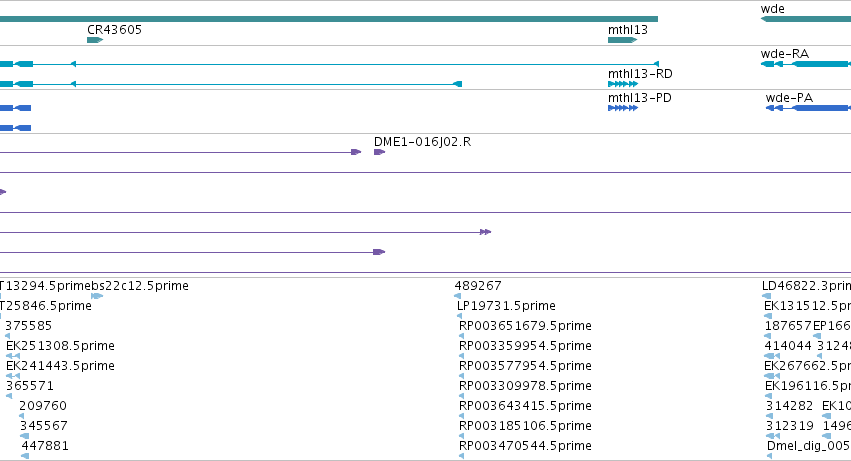Click the bs22c12.5prime feature arrow
The image size is (851, 461).
click(97, 296)
